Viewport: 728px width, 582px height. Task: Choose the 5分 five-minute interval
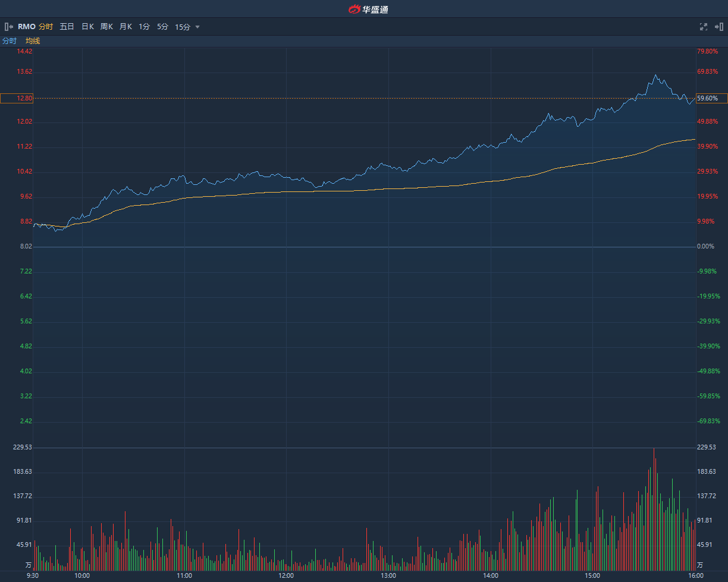163,27
